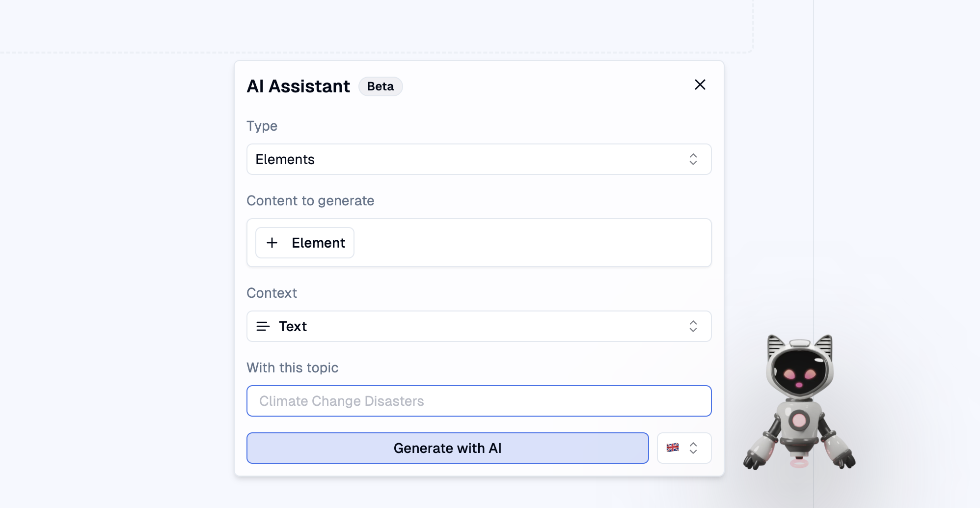980x508 pixels.
Task: Click the language selector chevron arrows
Action: click(693, 448)
